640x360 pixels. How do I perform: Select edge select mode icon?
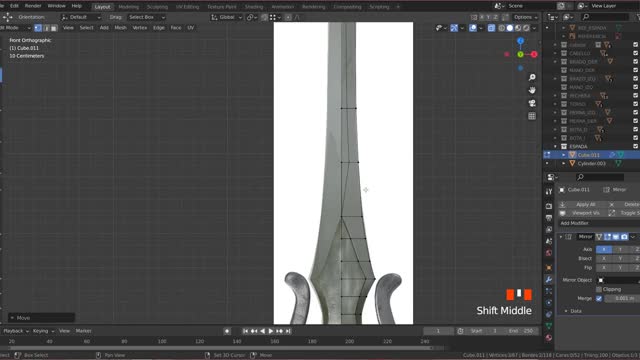coord(46,28)
